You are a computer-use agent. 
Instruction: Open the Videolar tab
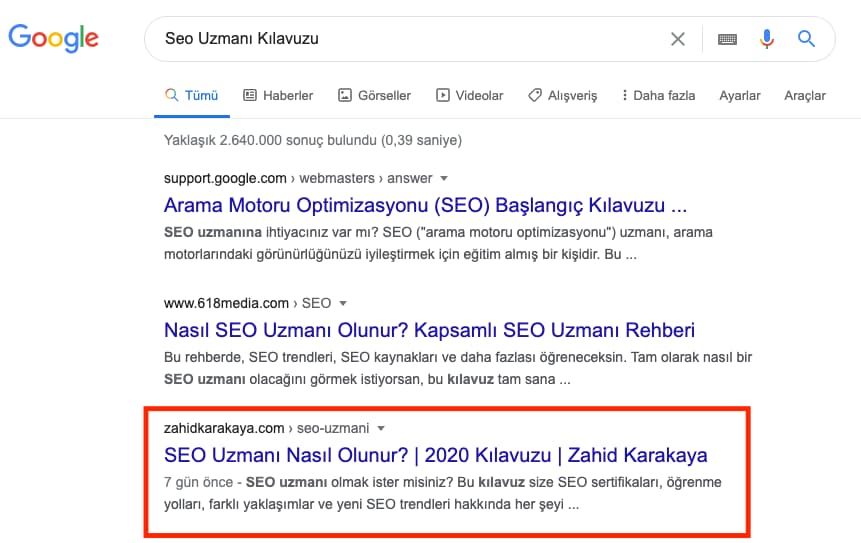pyautogui.click(x=469, y=96)
